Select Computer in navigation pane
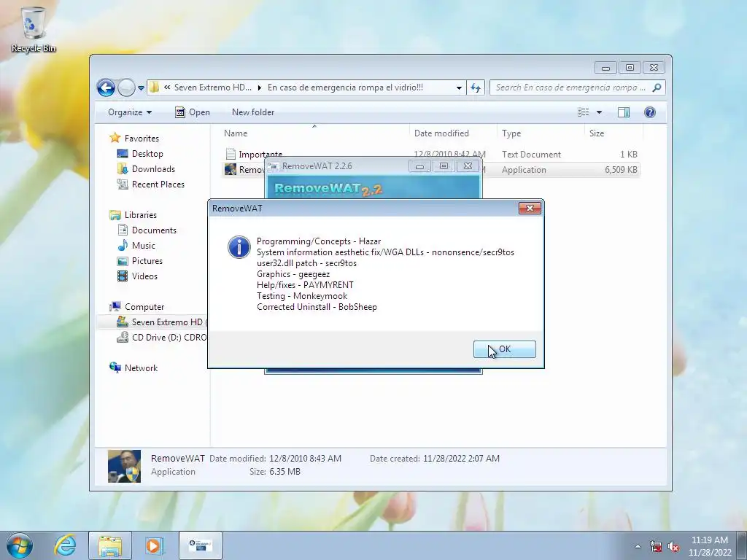 [x=144, y=307]
